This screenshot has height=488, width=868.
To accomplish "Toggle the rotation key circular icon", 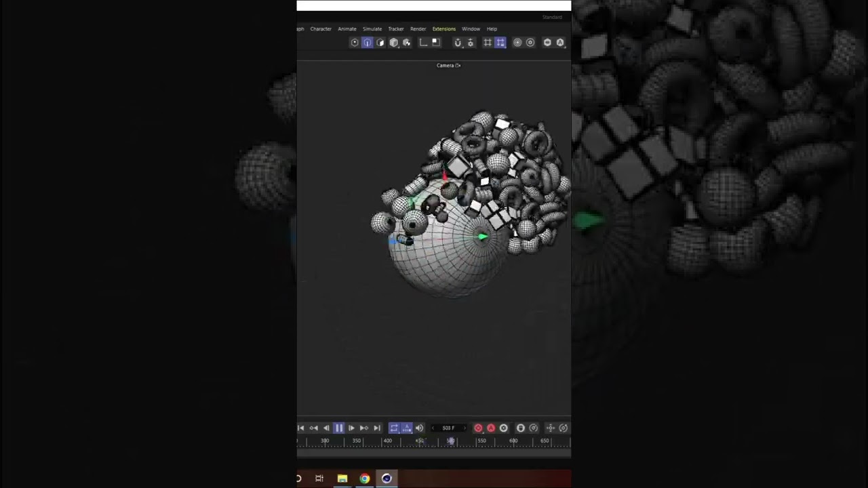I will [x=564, y=428].
